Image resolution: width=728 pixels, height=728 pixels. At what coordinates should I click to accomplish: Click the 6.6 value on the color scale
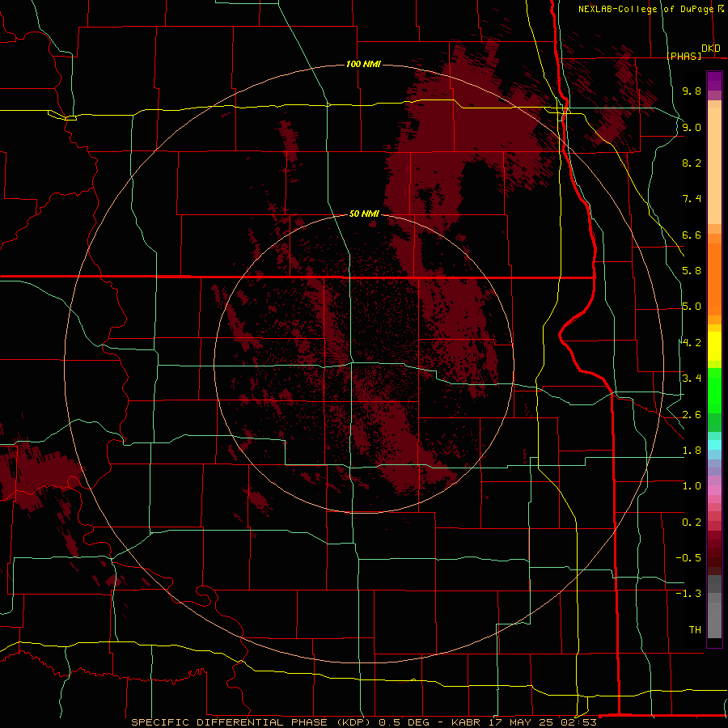tap(692, 235)
